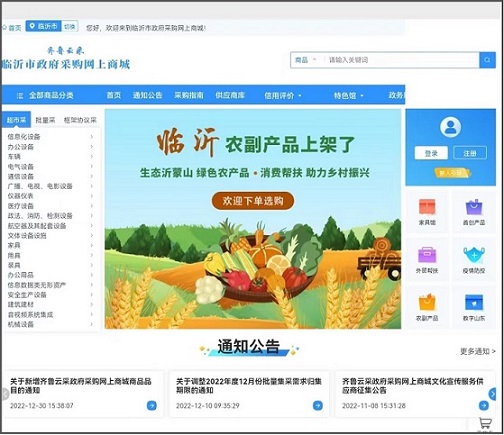Open 通知公告 in the navigation bar
This screenshot has height=435, width=504.
(147, 95)
